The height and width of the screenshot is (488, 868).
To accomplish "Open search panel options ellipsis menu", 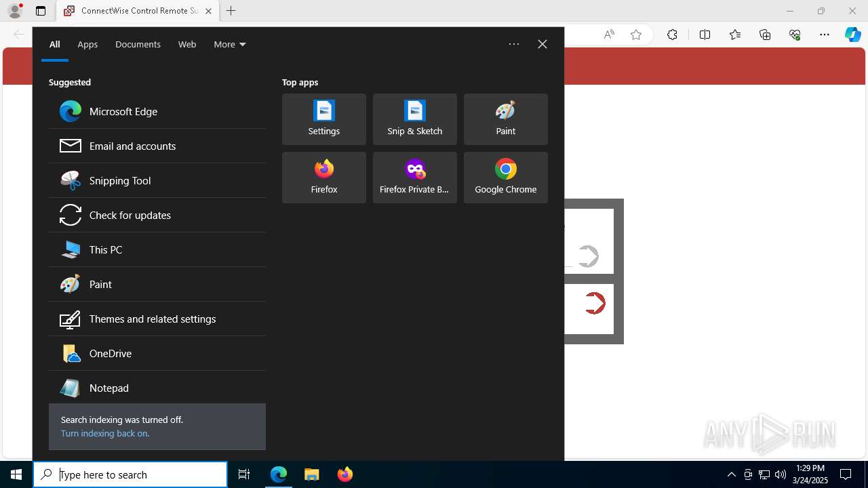I will tap(514, 44).
